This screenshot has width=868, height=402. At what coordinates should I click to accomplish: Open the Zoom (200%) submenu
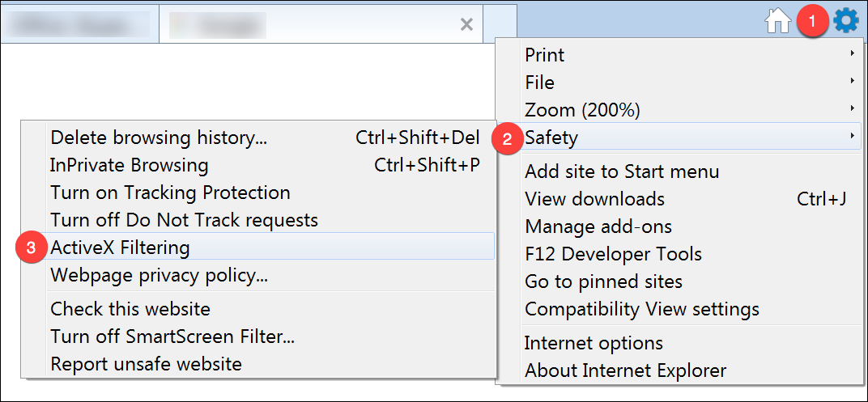click(x=582, y=109)
